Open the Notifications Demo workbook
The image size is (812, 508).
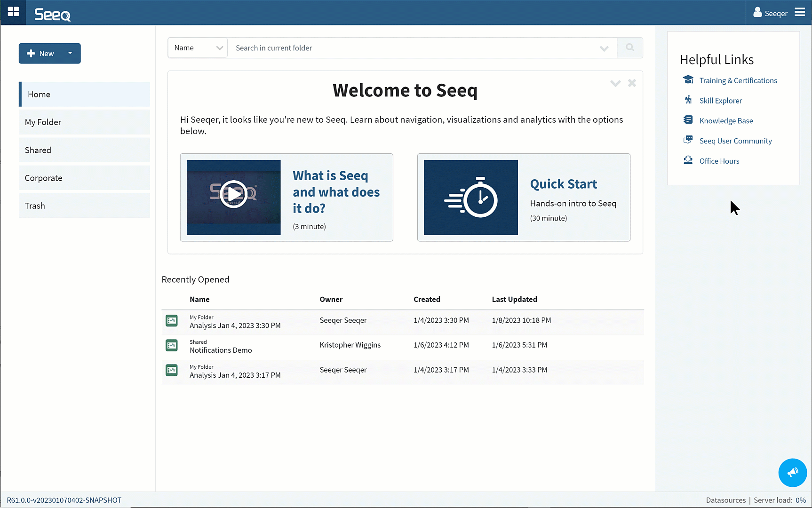[x=221, y=350]
